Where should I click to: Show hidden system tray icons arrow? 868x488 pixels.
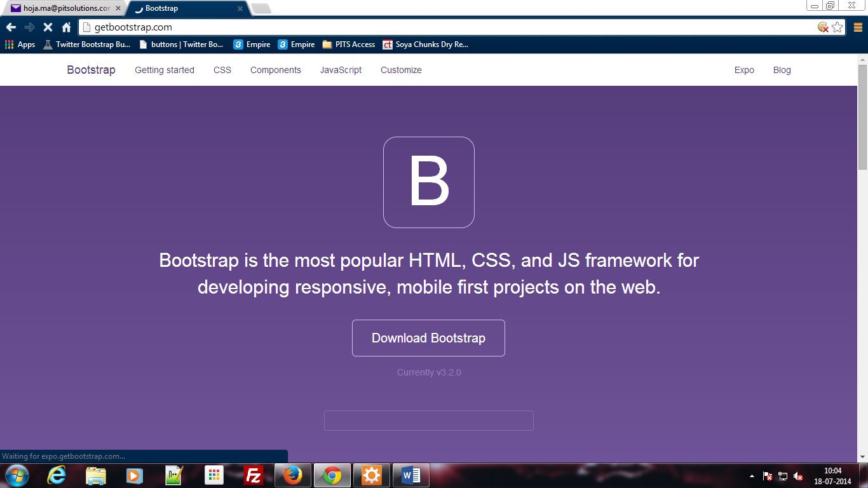click(x=752, y=476)
